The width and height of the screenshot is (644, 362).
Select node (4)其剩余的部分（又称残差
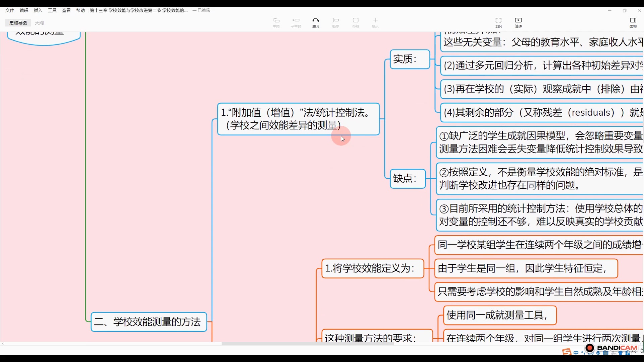[542, 113]
